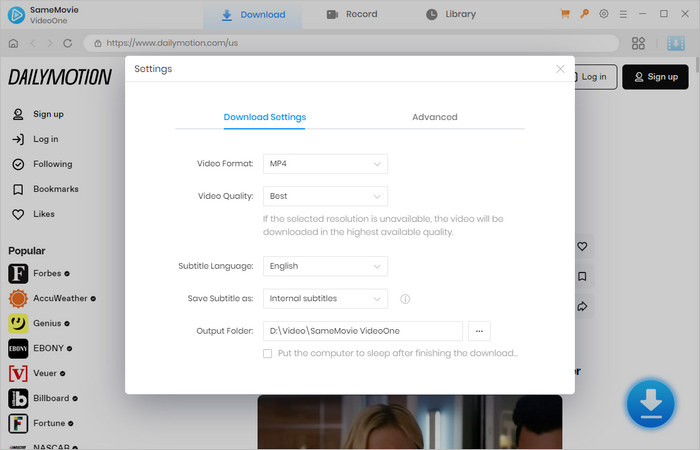Screen dimensions: 700x450
Task: Click the SameMovie VideoOne logo icon
Action: 17,15
